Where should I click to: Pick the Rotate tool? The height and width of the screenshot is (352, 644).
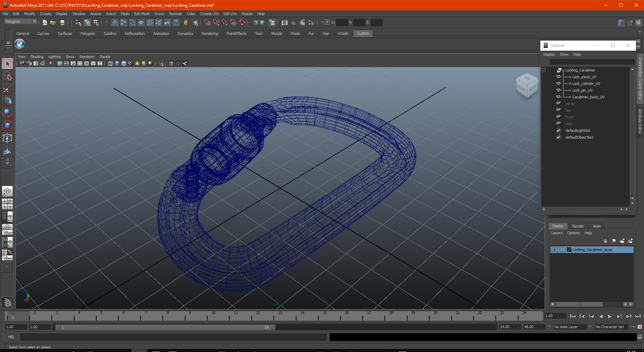7,113
